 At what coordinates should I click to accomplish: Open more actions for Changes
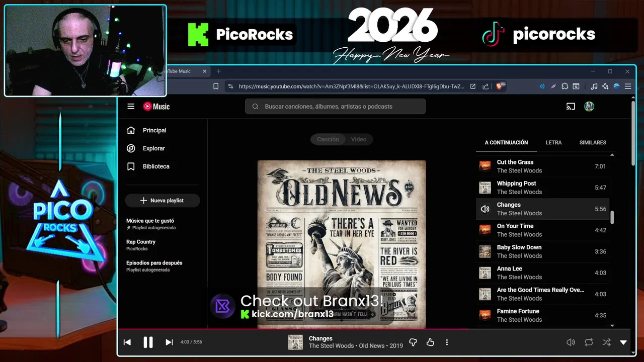447,342
